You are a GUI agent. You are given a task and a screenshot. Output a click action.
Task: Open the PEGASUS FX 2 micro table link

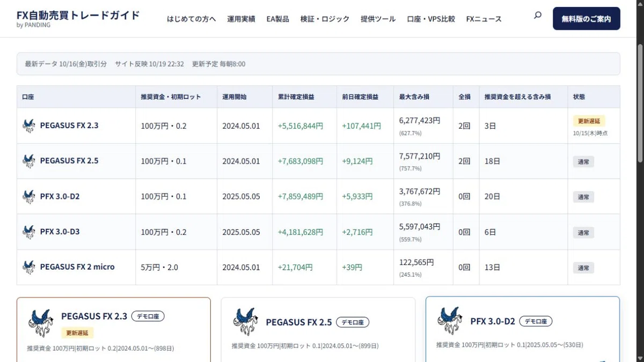(77, 267)
